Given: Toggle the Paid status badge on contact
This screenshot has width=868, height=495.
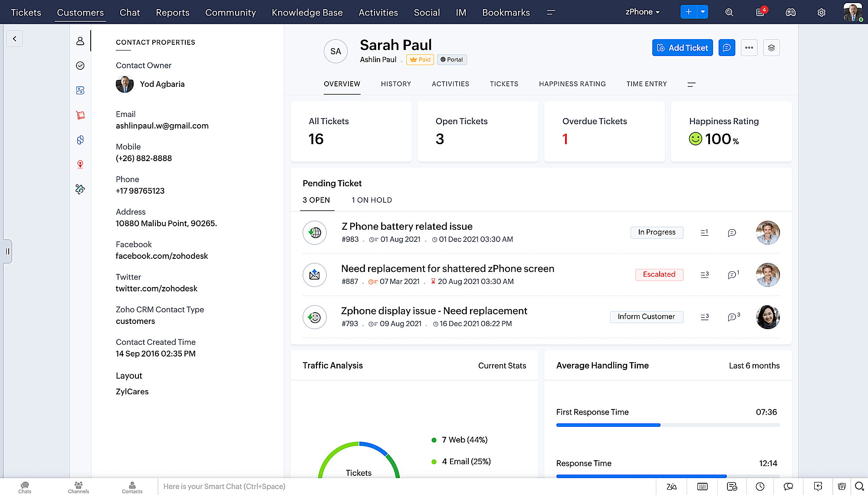Looking at the screenshot, I should click(x=418, y=59).
